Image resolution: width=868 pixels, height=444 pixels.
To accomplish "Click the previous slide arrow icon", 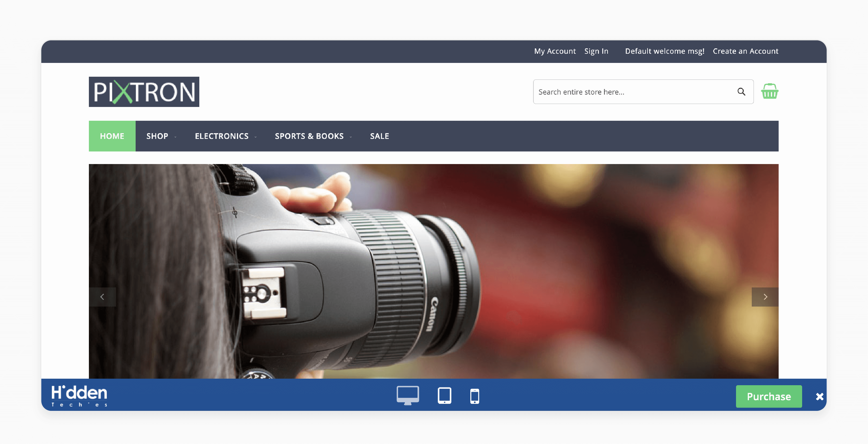I will pos(102,296).
